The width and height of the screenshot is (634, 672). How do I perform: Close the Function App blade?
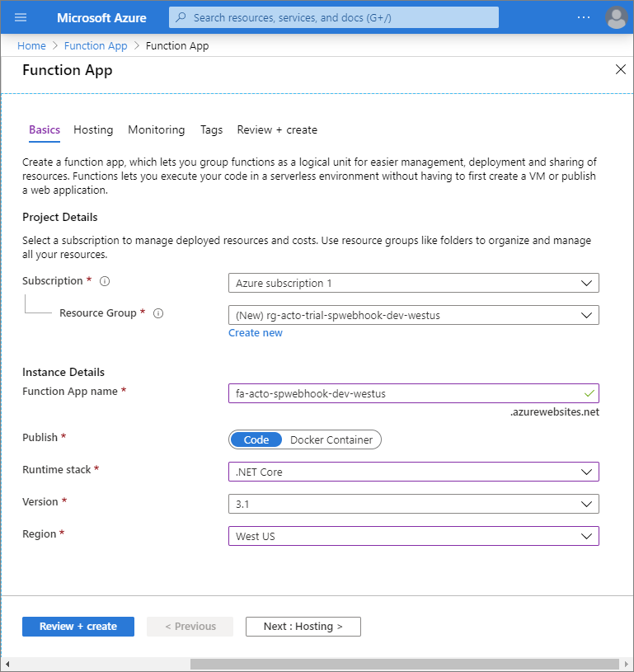tap(620, 69)
